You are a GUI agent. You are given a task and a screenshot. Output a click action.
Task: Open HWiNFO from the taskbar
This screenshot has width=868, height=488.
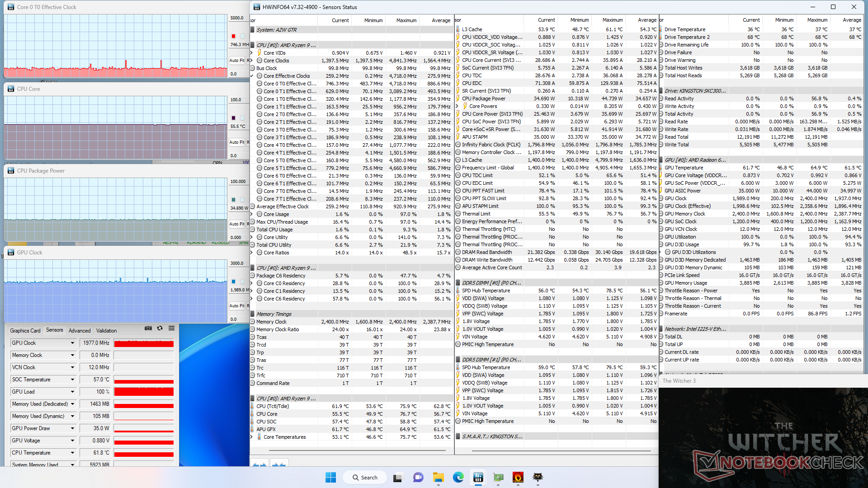478,477
